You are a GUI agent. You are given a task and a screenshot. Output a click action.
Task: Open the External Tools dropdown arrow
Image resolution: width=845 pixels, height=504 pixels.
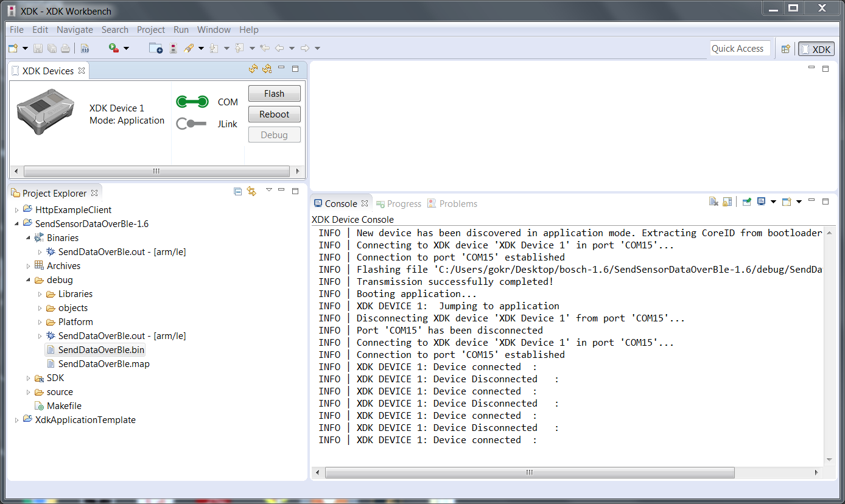[127, 48]
